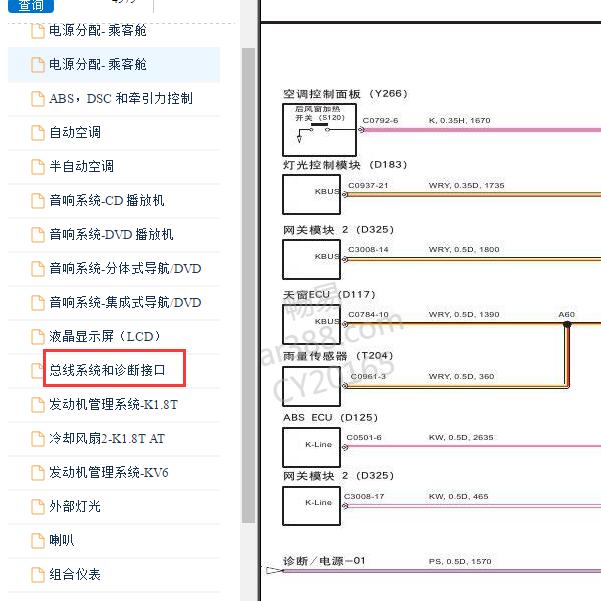Click connector label C0501-6
The height and width of the screenshot is (601, 601).
pyautogui.click(x=364, y=437)
